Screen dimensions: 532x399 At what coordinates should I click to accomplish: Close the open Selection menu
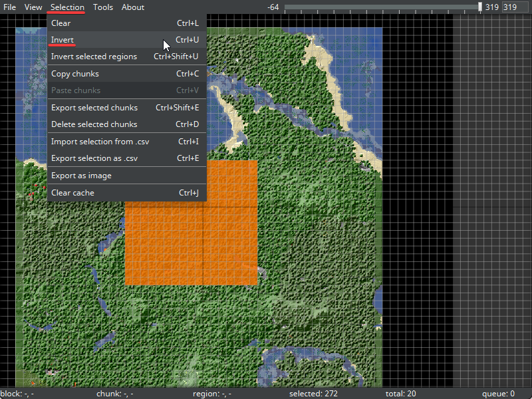(67, 7)
